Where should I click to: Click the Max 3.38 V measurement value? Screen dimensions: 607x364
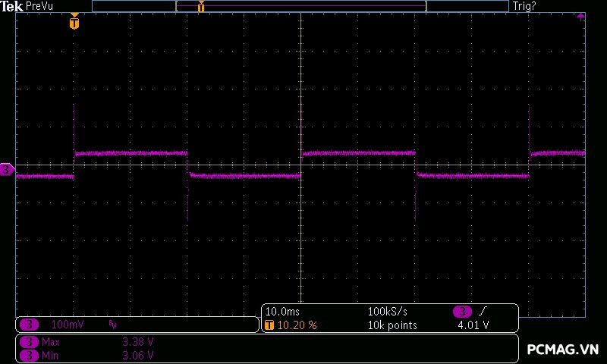click(x=138, y=342)
